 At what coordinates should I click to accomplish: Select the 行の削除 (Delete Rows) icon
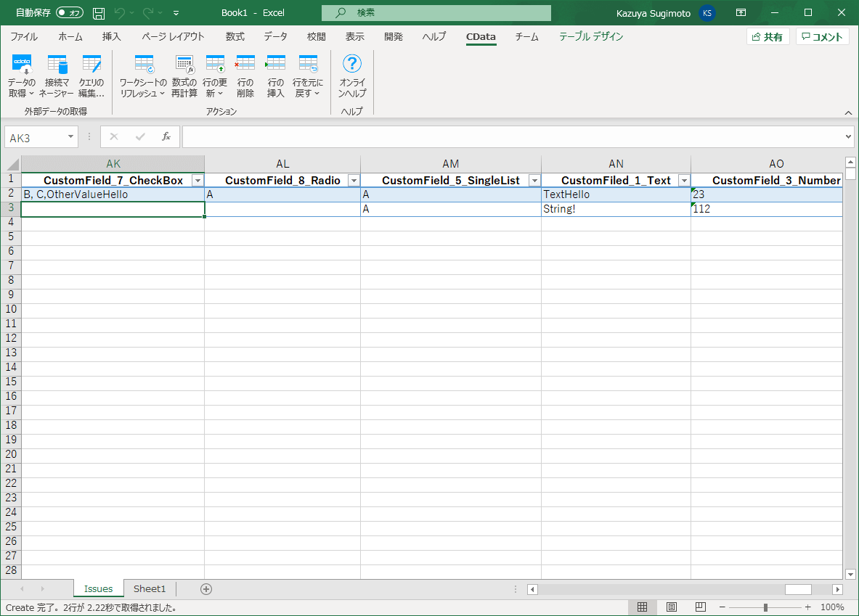coord(245,76)
